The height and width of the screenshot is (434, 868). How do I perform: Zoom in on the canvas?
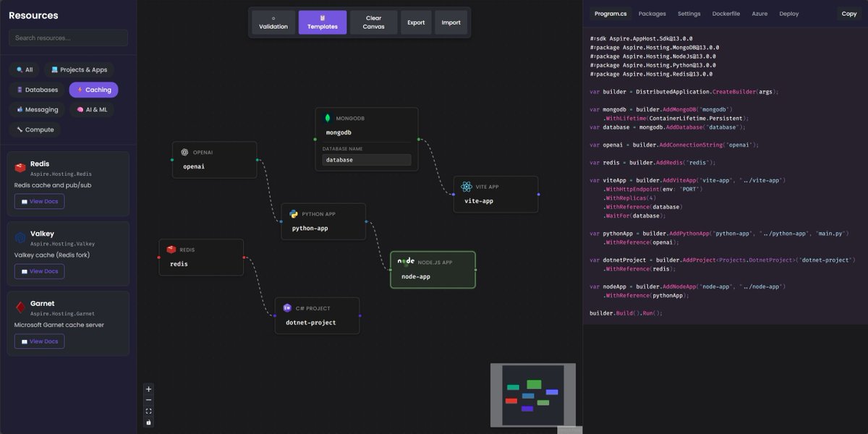[x=149, y=389]
